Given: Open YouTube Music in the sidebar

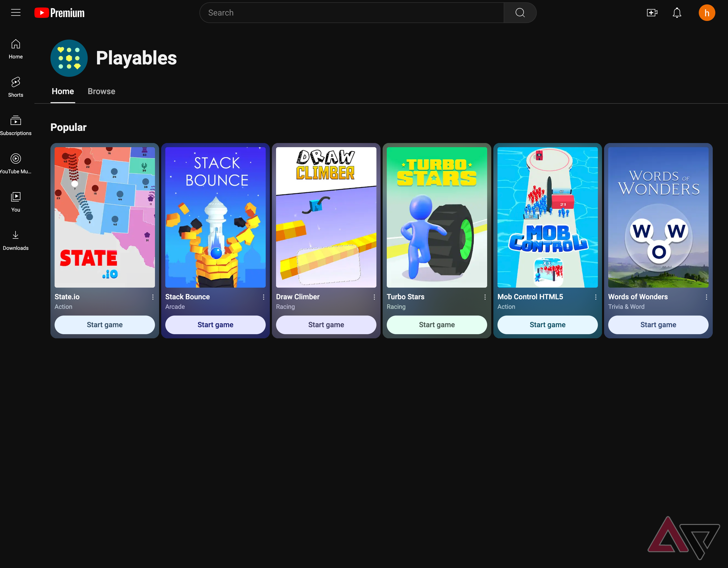Looking at the screenshot, I should pyautogui.click(x=16, y=164).
